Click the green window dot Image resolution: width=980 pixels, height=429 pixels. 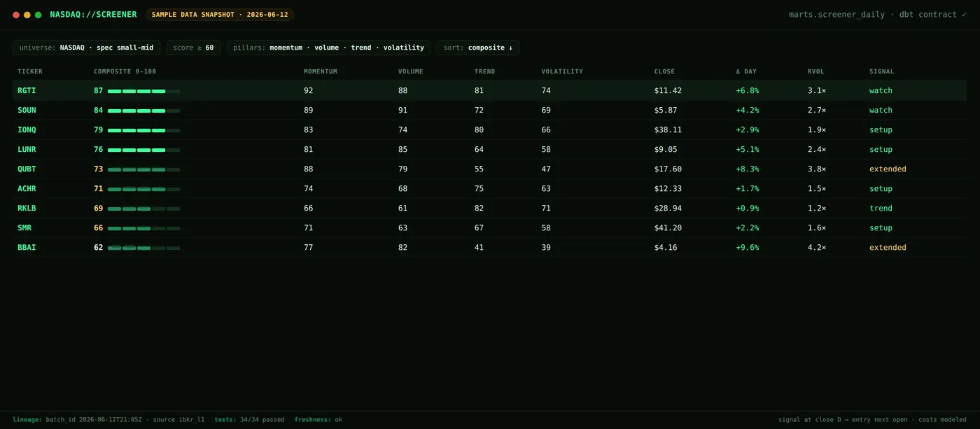click(38, 15)
